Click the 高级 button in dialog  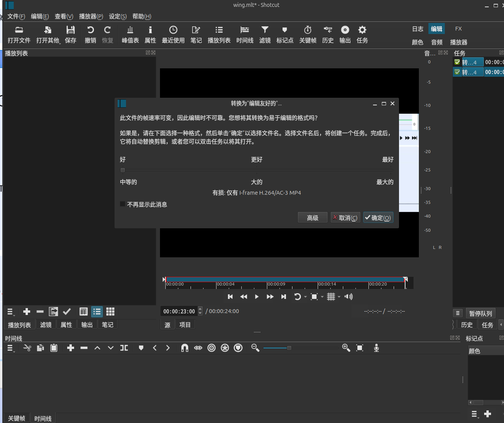(312, 218)
